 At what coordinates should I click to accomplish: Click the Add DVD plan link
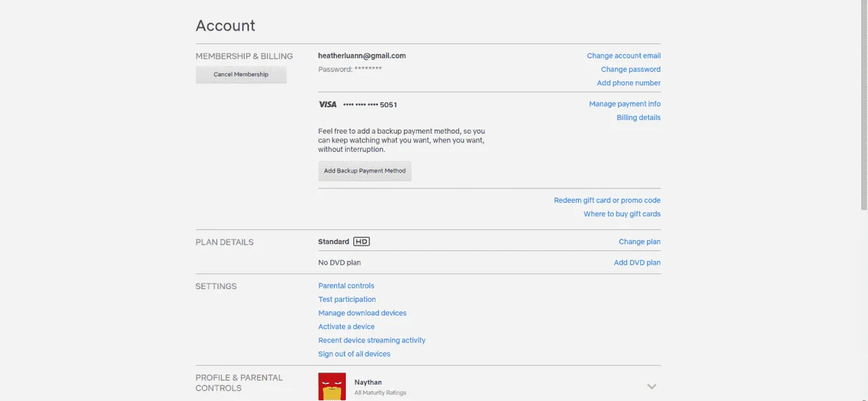637,263
